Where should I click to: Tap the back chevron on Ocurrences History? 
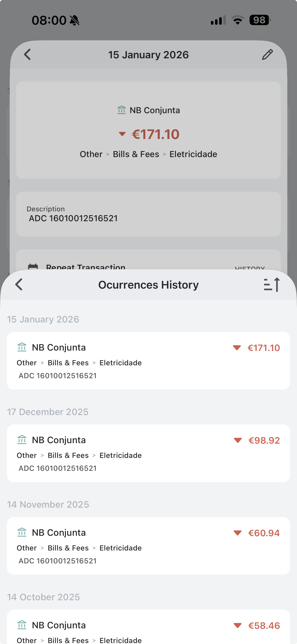tap(18, 284)
